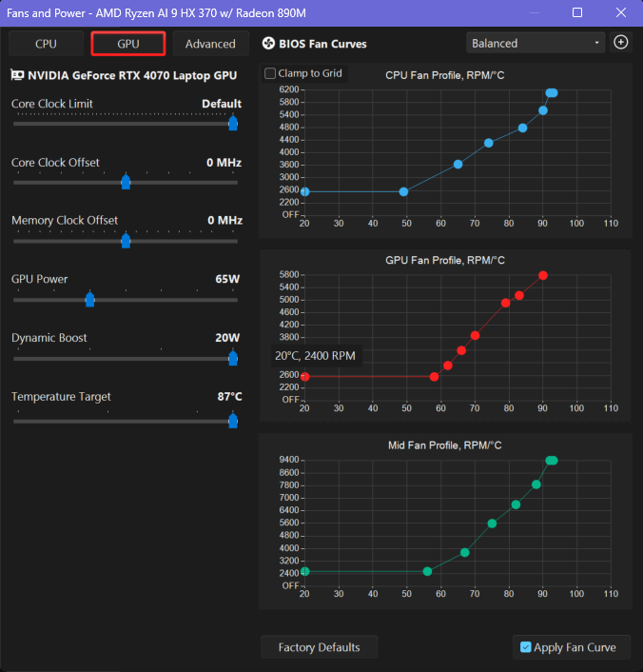Click the Temperature Target slider handle
The height and width of the screenshot is (672, 643).
pyautogui.click(x=233, y=421)
